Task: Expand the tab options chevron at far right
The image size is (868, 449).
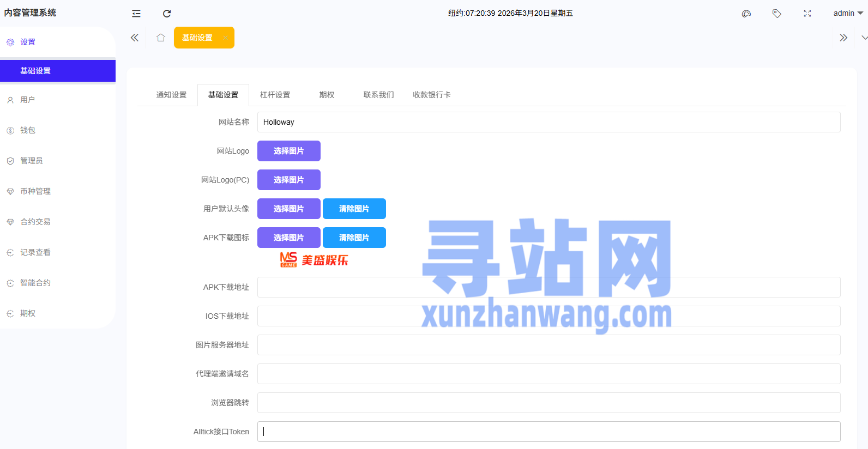Action: [864, 38]
